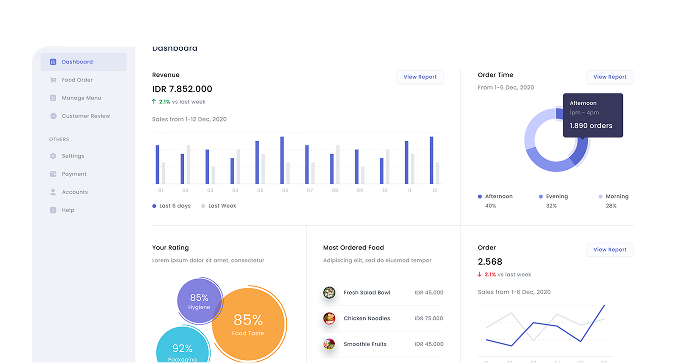Click 'From 1-6 Dec, 2020' text

click(x=506, y=87)
